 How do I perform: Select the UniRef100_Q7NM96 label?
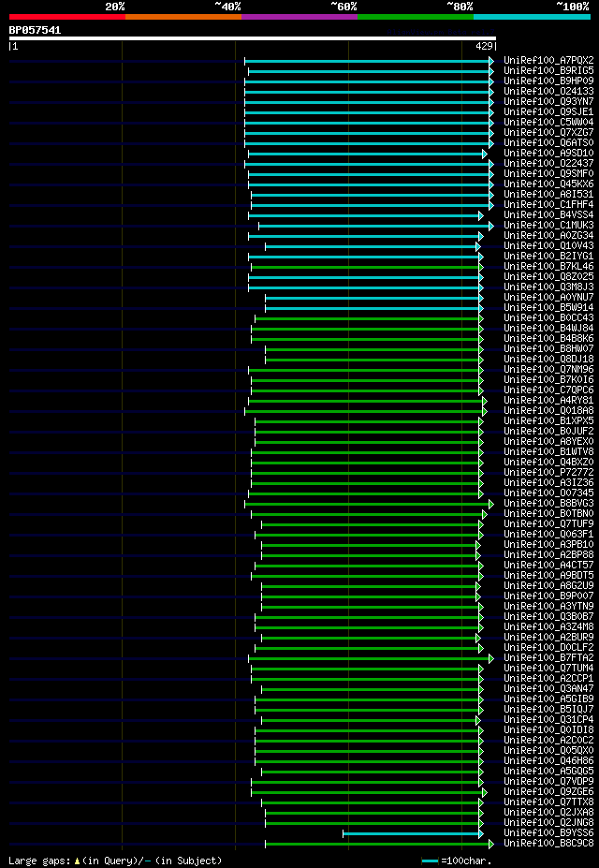tap(548, 370)
